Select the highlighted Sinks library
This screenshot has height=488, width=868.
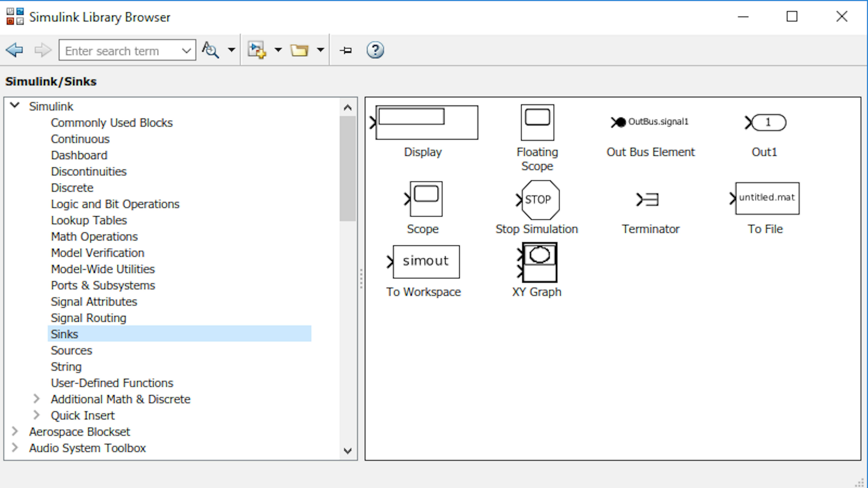[x=179, y=334]
